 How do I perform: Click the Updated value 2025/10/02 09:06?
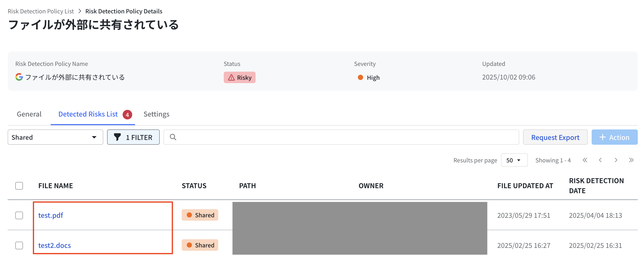pyautogui.click(x=508, y=77)
